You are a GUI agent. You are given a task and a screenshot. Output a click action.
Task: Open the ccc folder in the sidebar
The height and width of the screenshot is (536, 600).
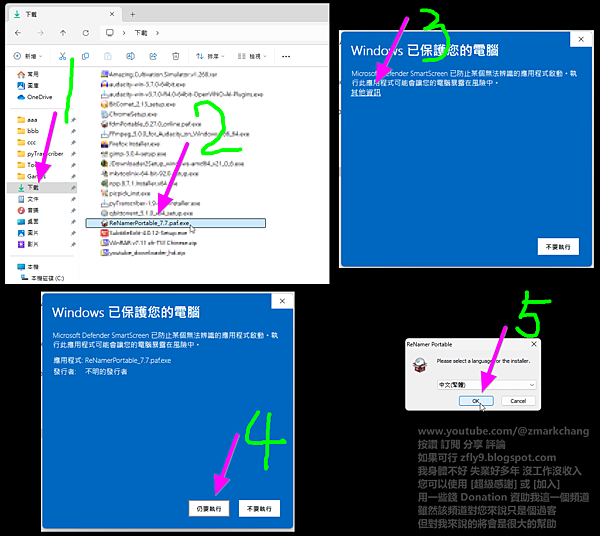click(x=27, y=142)
